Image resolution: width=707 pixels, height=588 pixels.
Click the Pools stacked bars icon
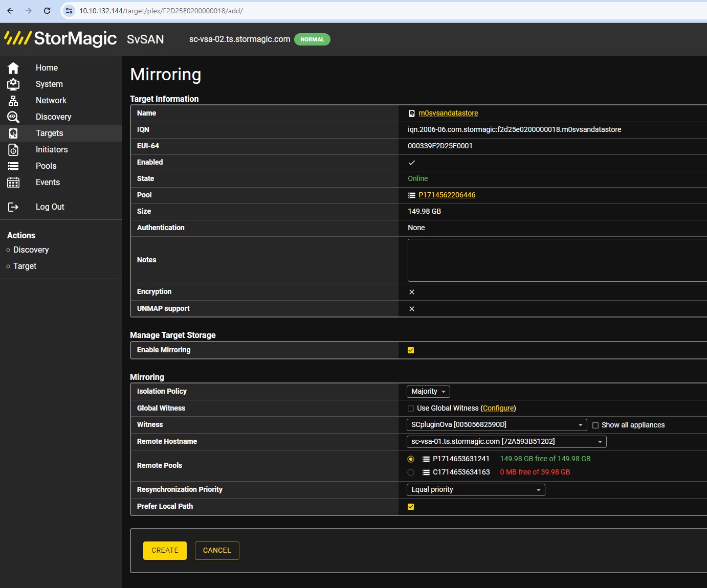tap(13, 166)
